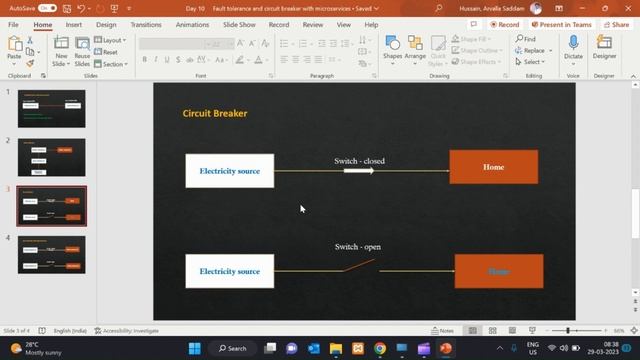Switch to Slide Sorter view

492,331
